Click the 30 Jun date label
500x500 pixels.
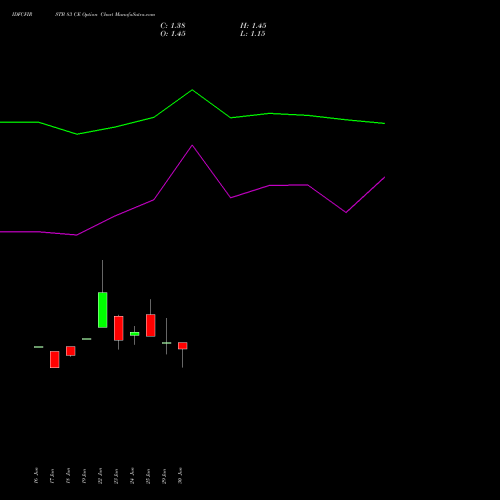[180, 476]
